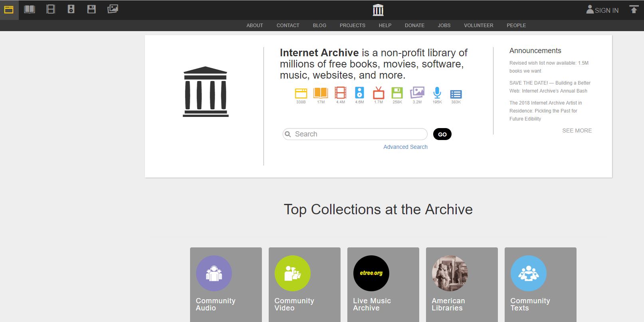Go to the DONATE page
This screenshot has width=644, height=322.
[414, 26]
